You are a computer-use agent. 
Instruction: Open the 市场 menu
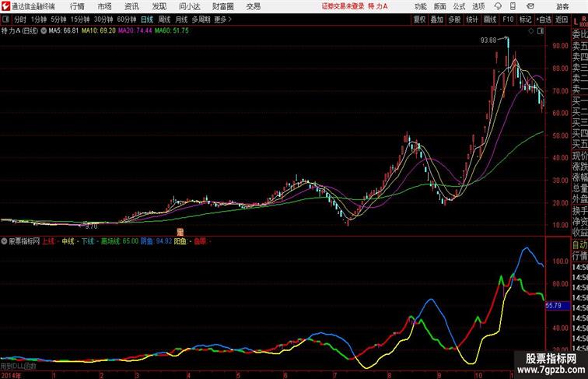coord(105,6)
